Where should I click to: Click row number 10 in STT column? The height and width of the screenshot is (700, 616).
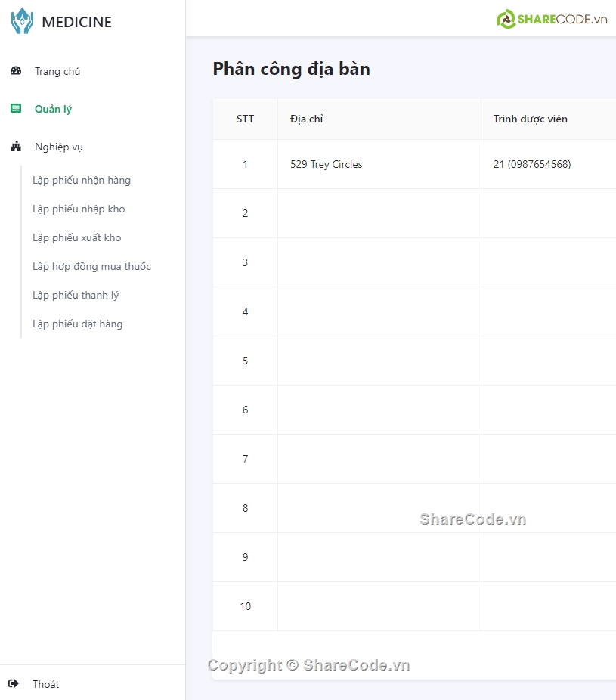click(x=246, y=606)
